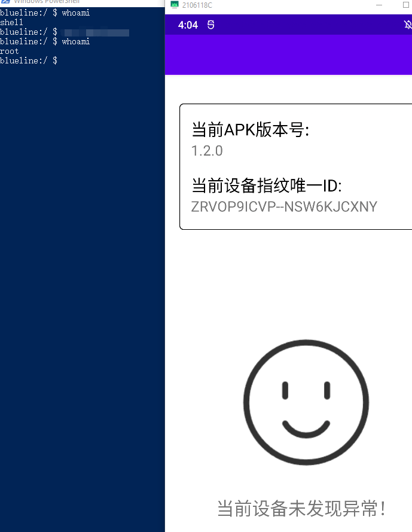Image resolution: width=412 pixels, height=532 pixels.
Task: Click the "当前APK版本号:" label
Action: [x=251, y=130]
